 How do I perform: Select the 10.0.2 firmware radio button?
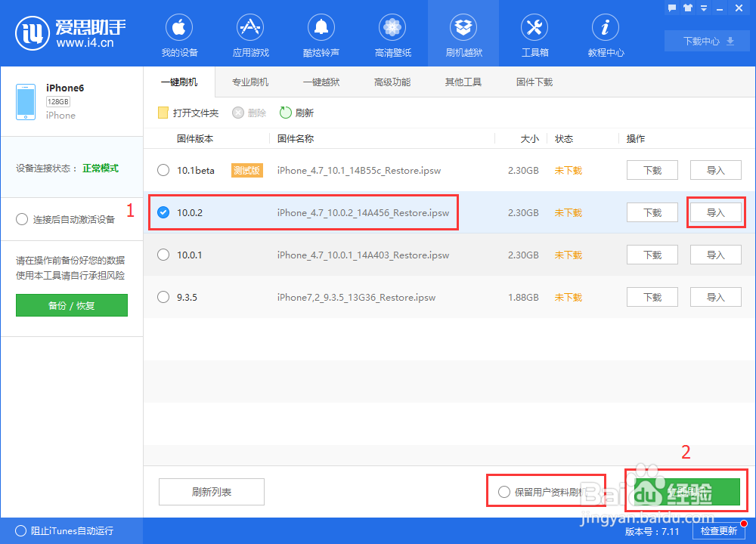(163, 212)
